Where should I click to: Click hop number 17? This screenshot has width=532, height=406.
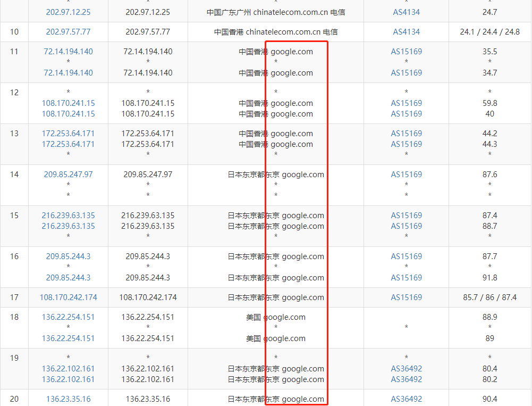(x=14, y=297)
